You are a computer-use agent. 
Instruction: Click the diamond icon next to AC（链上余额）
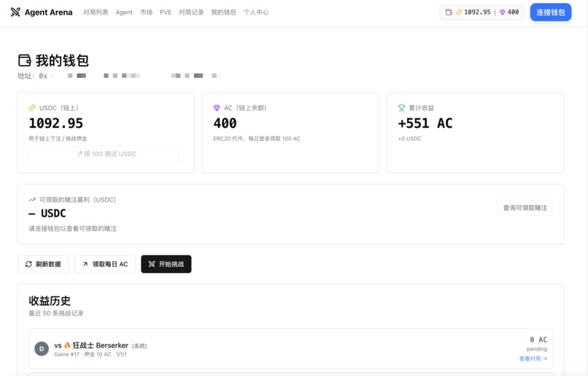(x=217, y=108)
